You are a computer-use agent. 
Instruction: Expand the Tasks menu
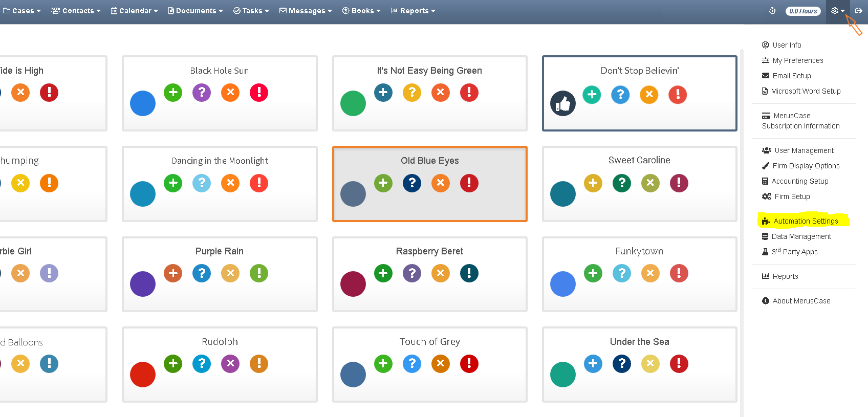click(x=251, y=11)
